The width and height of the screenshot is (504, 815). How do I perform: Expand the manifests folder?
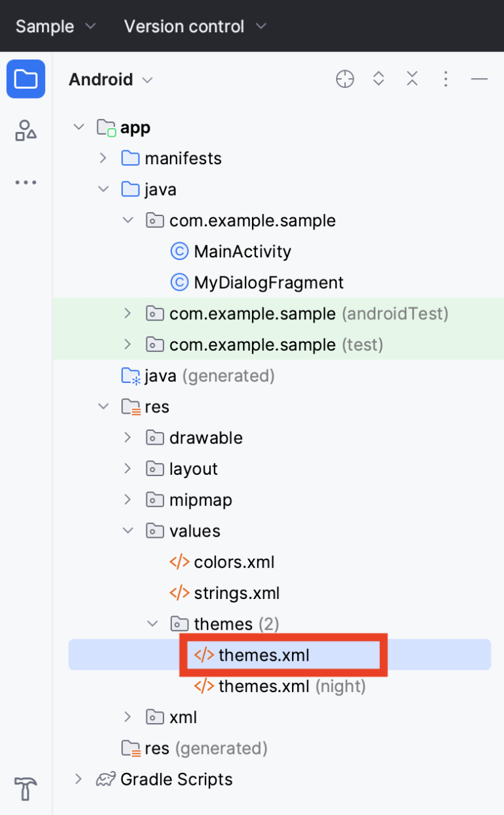(103, 158)
